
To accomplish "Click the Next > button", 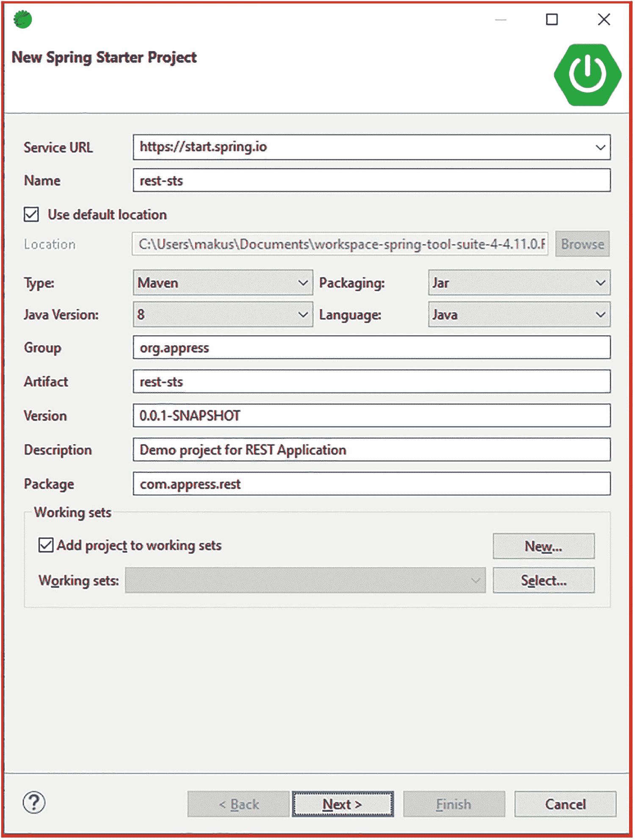I will point(342,804).
